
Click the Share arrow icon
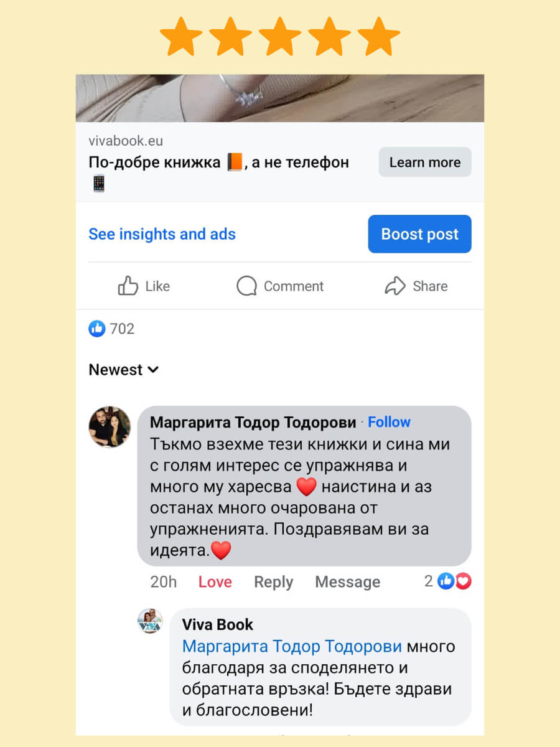[x=395, y=286]
